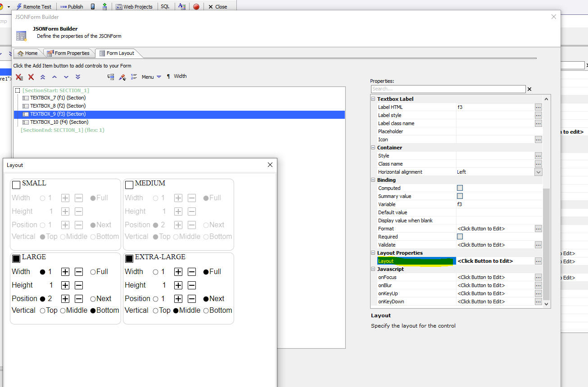Collapse the Binding property group
Screen dimensions: 588x387
373,180
